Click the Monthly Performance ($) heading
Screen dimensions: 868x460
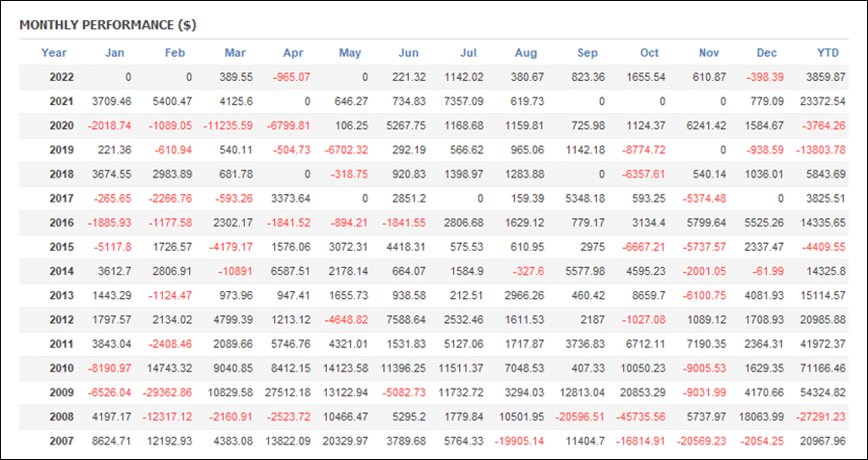pyautogui.click(x=108, y=25)
